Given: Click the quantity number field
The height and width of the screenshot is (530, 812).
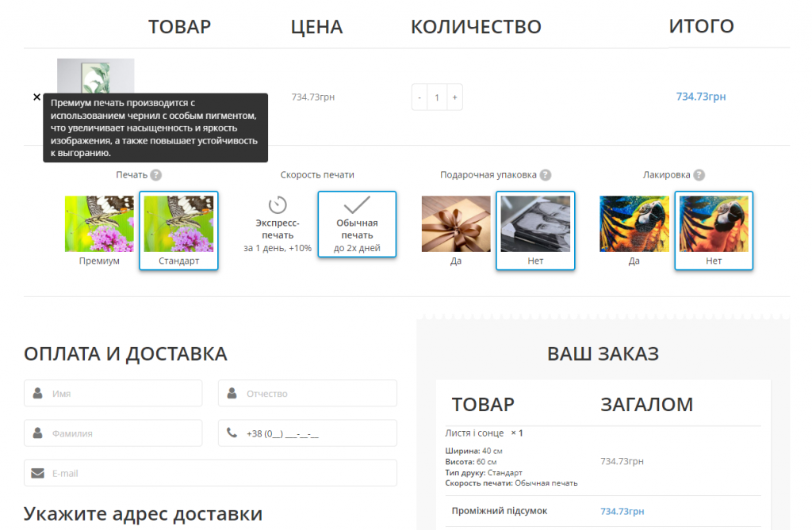Looking at the screenshot, I should [x=437, y=97].
